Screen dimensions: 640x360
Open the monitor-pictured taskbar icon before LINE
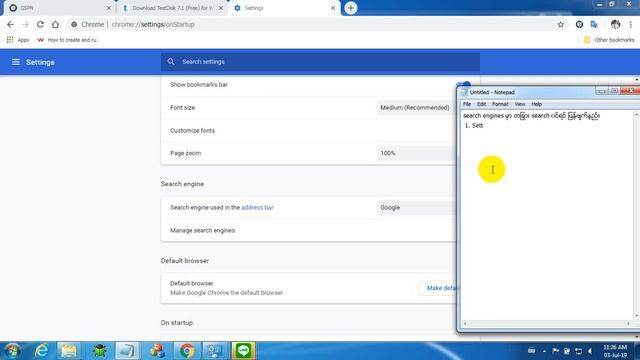[215, 351]
